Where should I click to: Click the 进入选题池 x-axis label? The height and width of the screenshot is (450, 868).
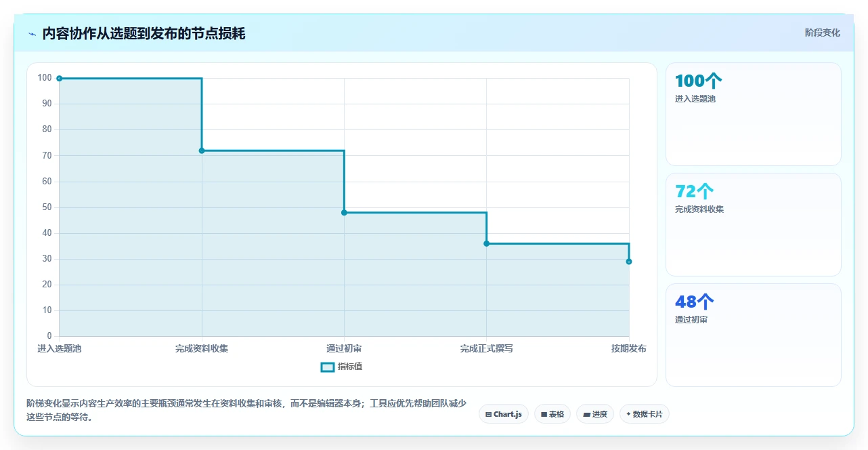point(60,348)
